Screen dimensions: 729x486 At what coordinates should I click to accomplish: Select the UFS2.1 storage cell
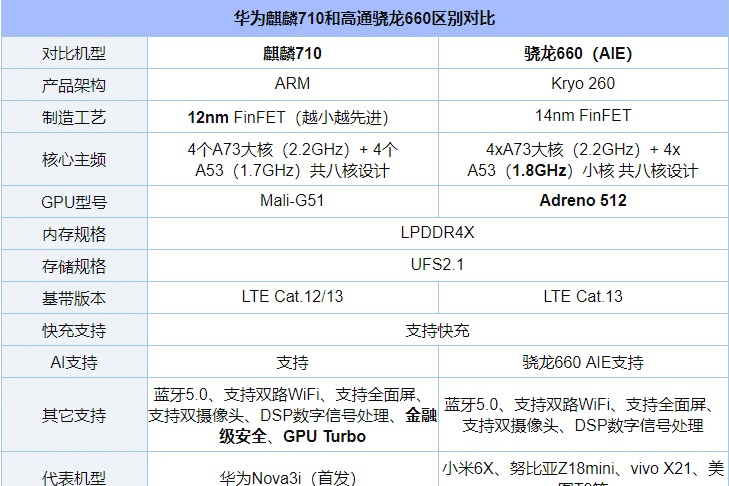pos(437,265)
